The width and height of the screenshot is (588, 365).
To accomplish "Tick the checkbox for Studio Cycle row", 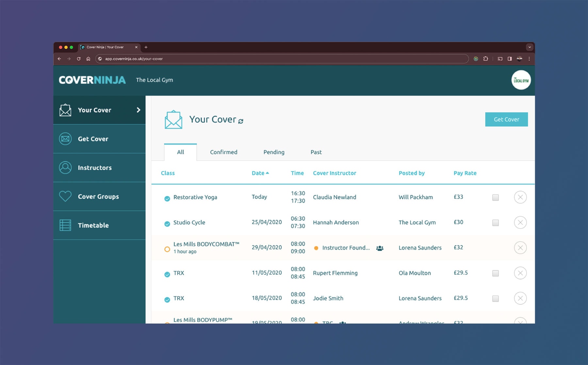I will (x=496, y=223).
